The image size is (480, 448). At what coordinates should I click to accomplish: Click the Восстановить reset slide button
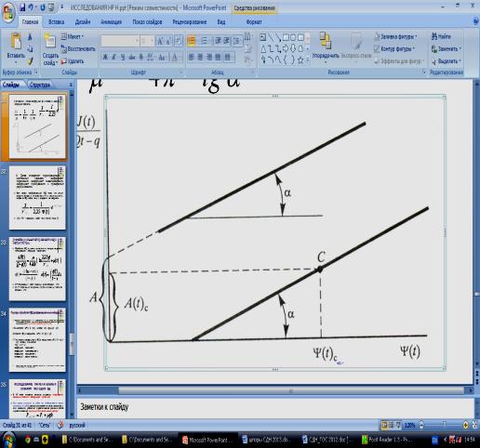pyautogui.click(x=78, y=48)
